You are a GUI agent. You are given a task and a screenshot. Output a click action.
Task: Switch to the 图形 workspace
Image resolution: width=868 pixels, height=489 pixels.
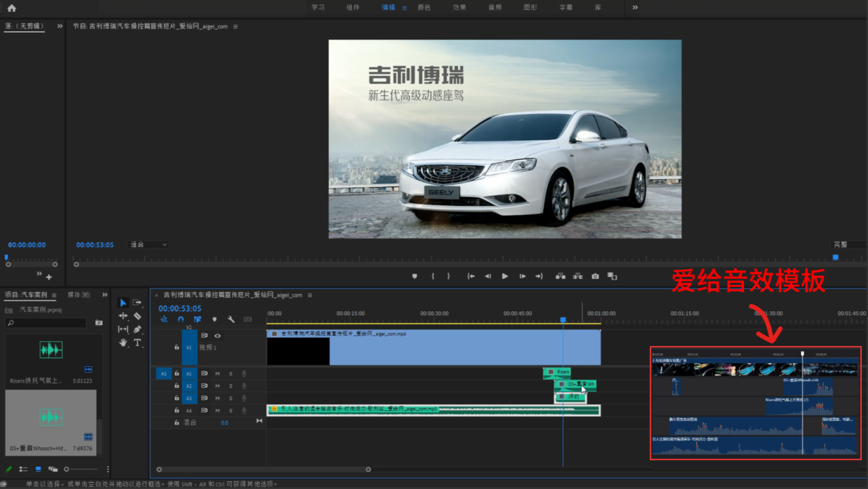pos(531,8)
